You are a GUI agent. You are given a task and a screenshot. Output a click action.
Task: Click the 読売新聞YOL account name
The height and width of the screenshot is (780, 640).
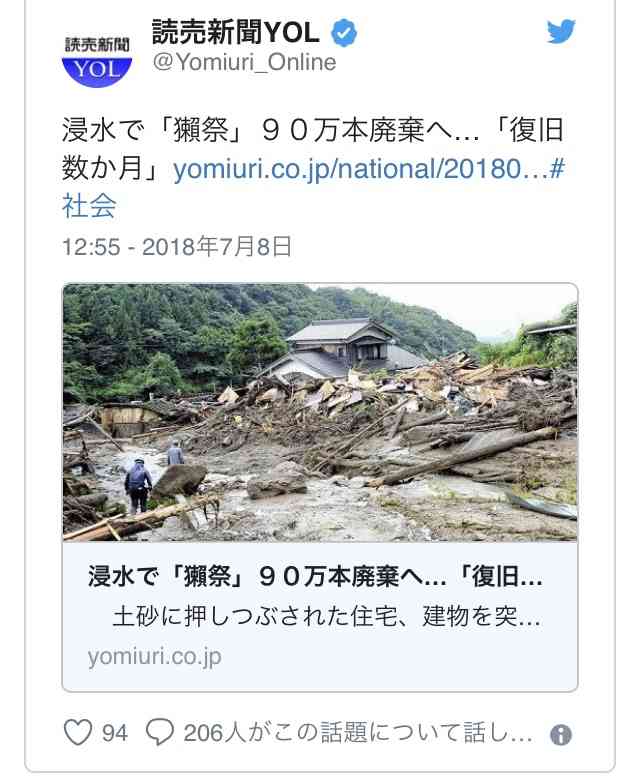(235, 32)
